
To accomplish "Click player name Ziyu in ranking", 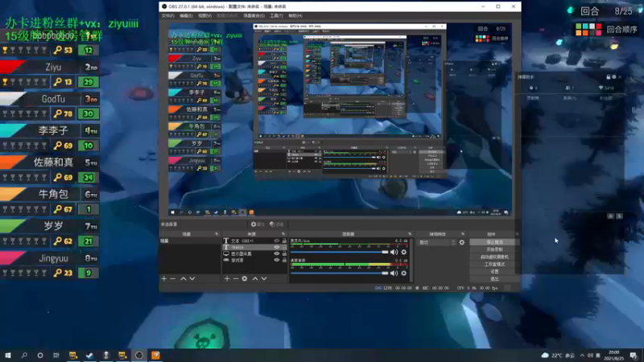I will pyautogui.click(x=53, y=67).
